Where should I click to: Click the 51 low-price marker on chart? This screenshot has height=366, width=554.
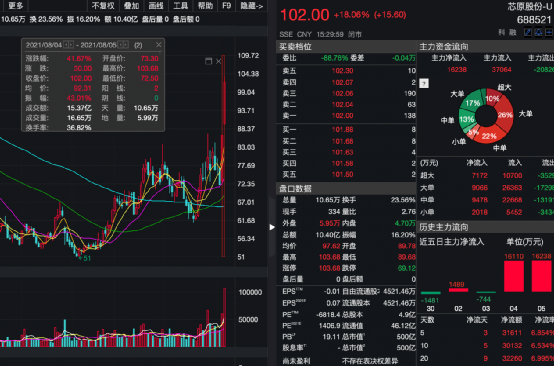click(85, 258)
